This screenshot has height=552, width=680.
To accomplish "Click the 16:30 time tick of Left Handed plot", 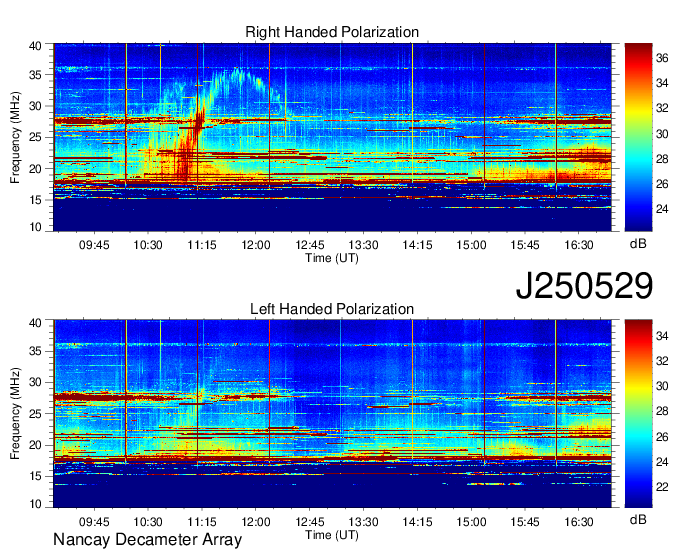I will 579,522.
